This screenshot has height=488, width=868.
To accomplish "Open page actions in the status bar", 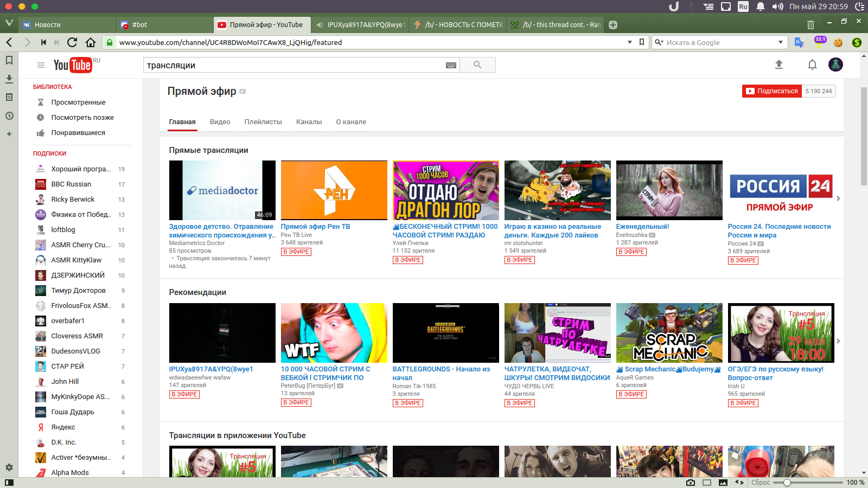I will (739, 482).
